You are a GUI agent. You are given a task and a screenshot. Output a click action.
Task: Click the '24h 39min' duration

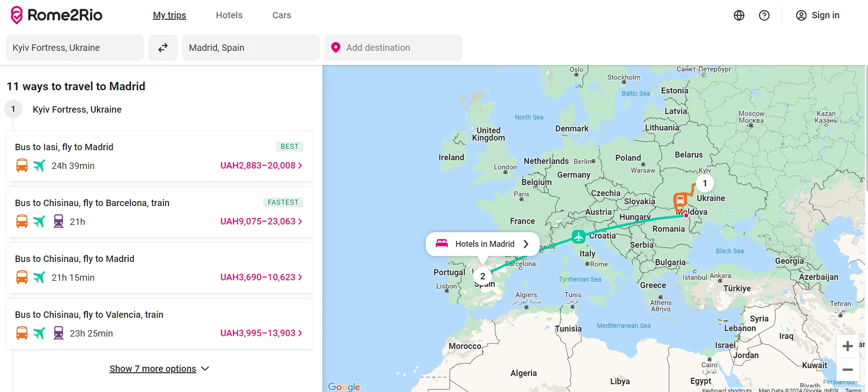[x=73, y=166]
